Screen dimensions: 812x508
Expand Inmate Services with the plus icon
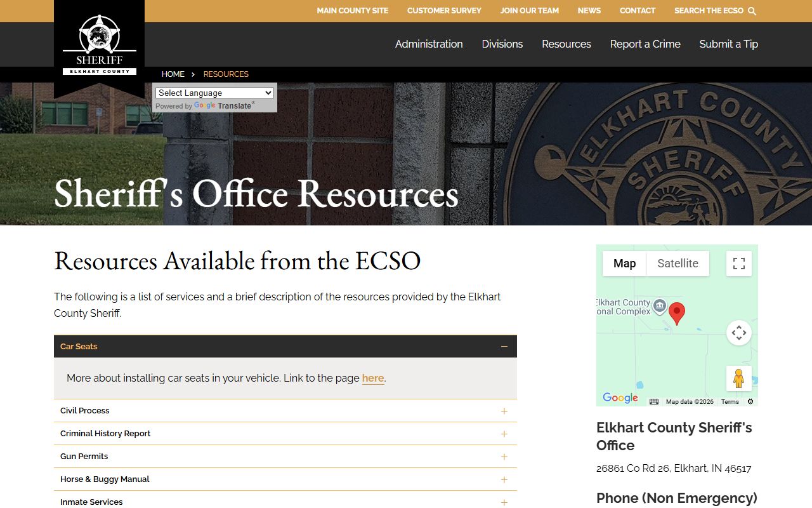coord(504,502)
